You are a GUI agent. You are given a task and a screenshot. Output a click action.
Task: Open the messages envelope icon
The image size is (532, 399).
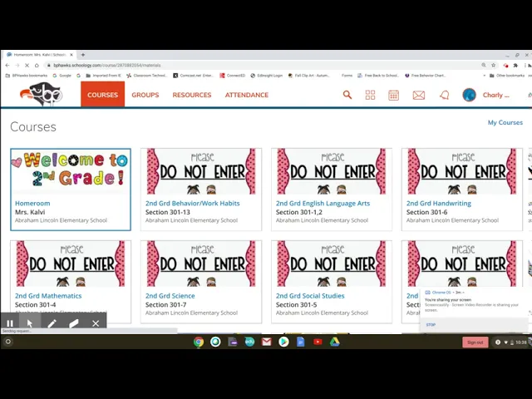click(x=419, y=96)
